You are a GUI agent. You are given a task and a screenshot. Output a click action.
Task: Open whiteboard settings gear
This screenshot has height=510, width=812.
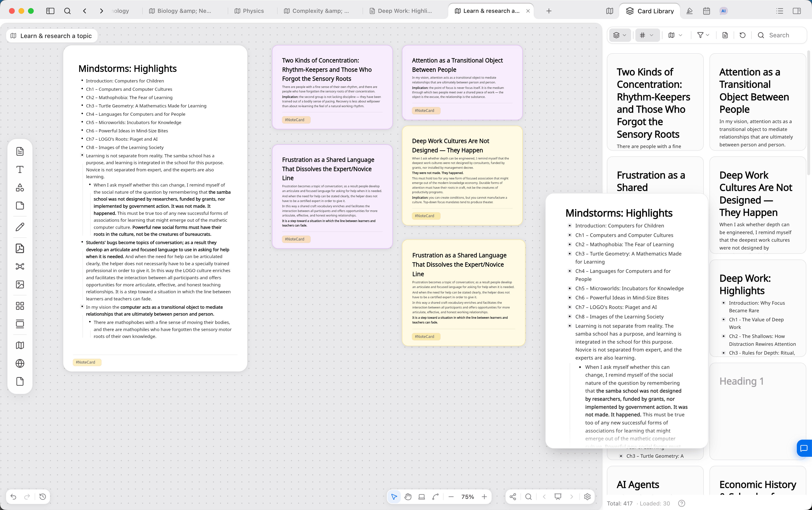pyautogui.click(x=587, y=496)
